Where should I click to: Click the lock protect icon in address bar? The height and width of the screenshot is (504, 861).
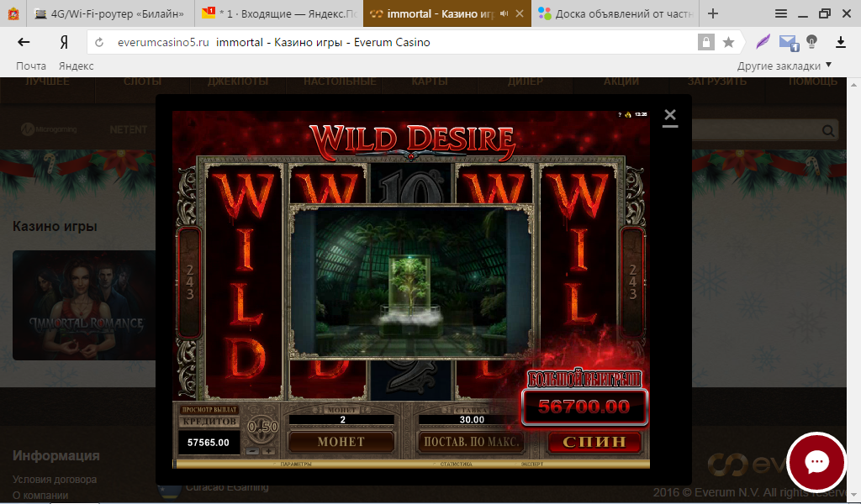point(706,42)
